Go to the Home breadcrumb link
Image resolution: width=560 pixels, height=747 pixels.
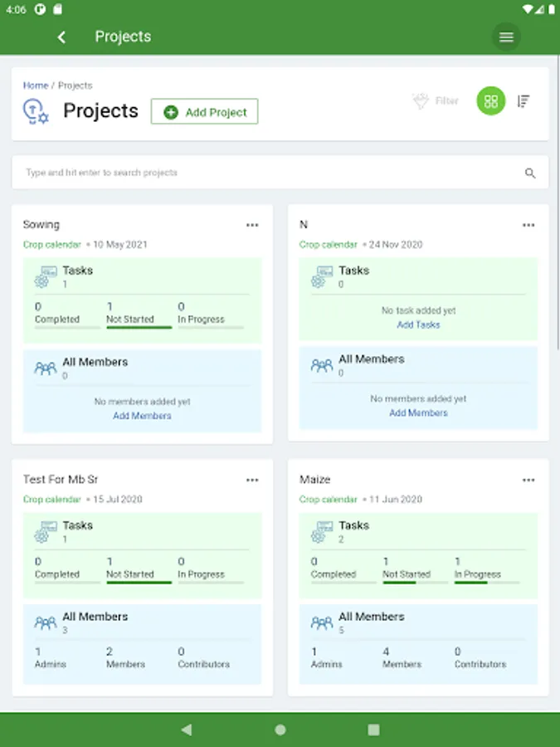click(x=36, y=85)
